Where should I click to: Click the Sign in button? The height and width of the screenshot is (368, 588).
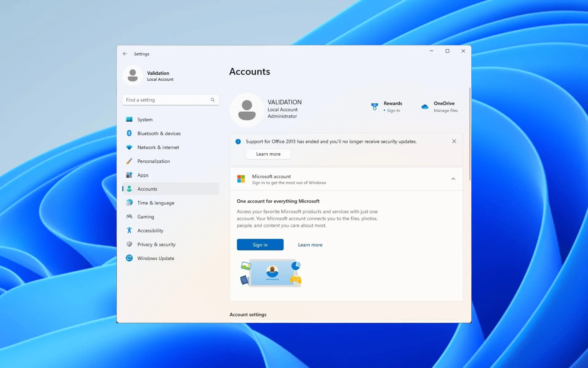coord(260,245)
